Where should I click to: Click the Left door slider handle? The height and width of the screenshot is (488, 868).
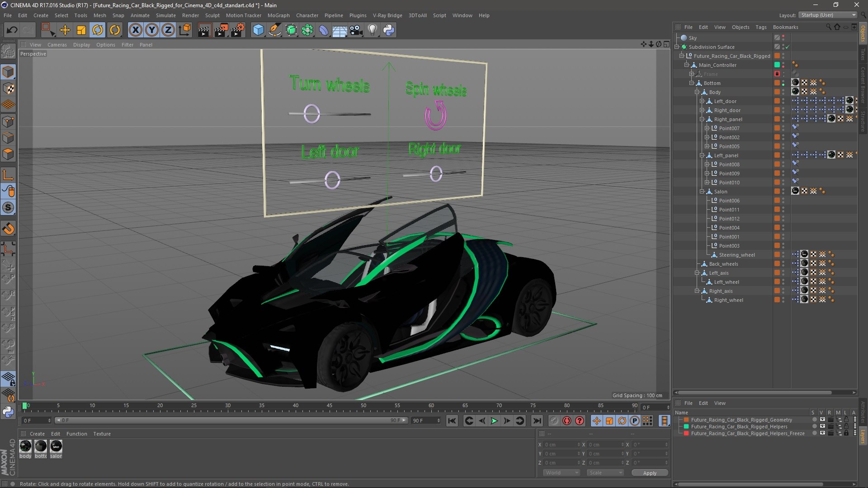(x=332, y=180)
